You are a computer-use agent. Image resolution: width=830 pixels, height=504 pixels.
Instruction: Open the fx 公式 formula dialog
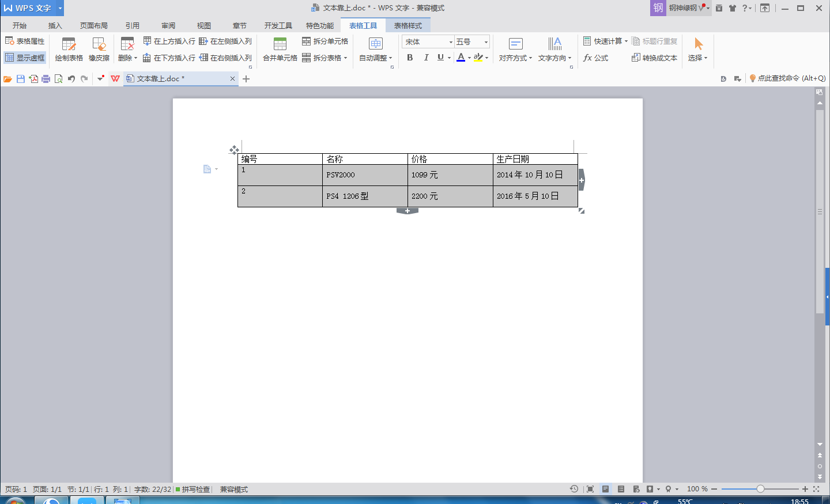(596, 58)
